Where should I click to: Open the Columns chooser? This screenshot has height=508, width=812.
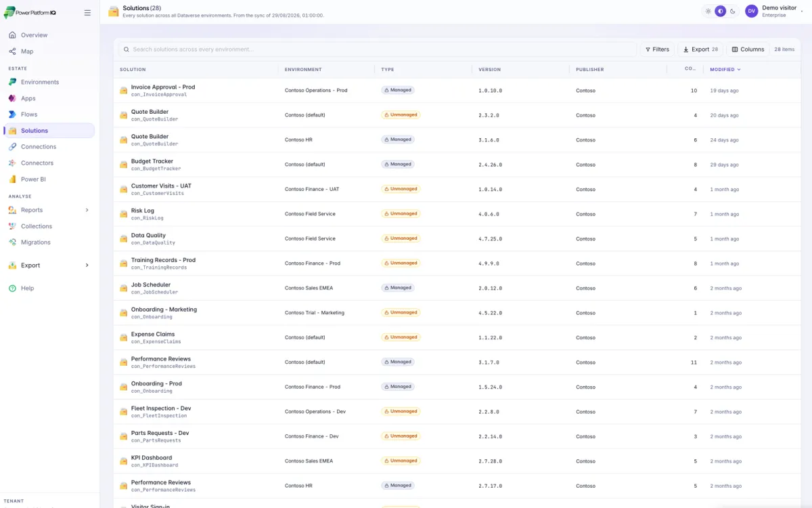coord(748,49)
